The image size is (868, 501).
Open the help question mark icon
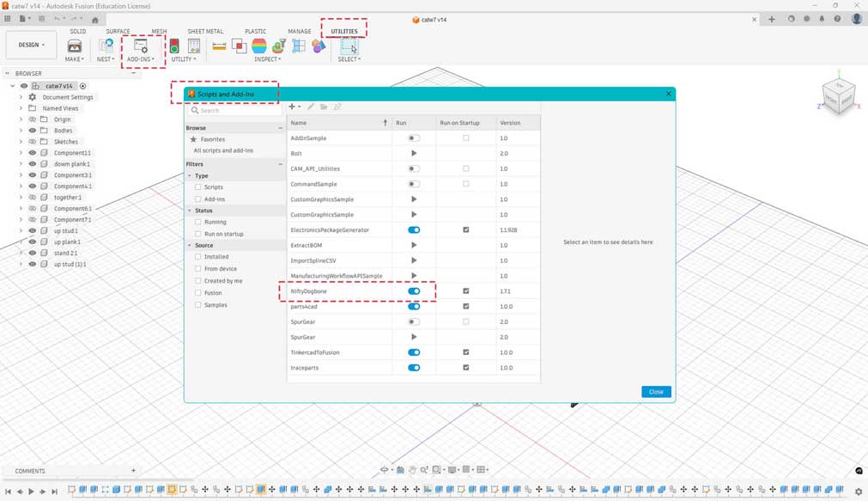coord(837,19)
